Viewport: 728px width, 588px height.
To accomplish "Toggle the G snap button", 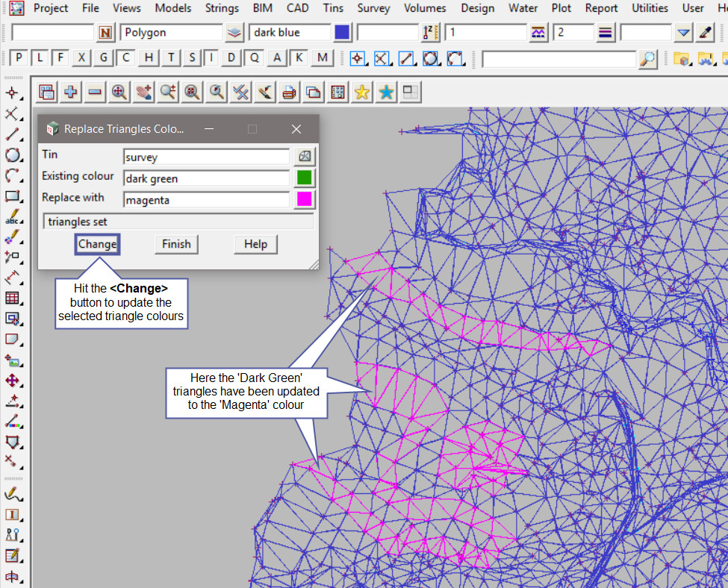I will point(104,58).
